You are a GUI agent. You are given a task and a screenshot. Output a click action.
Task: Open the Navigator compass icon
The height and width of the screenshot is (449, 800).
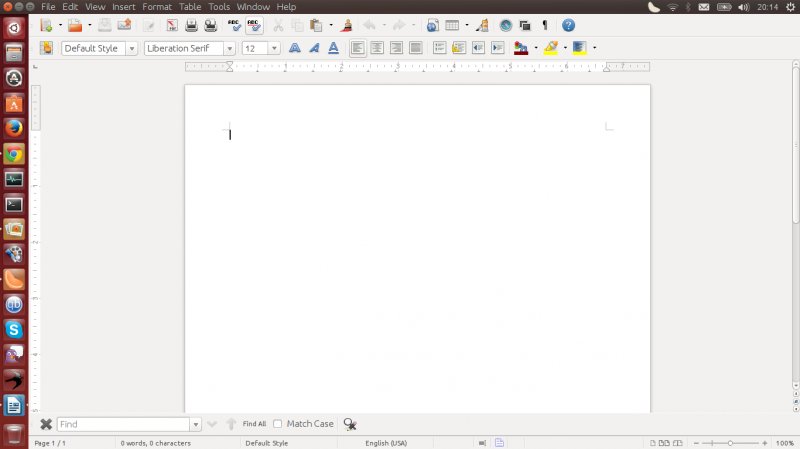[506, 25]
